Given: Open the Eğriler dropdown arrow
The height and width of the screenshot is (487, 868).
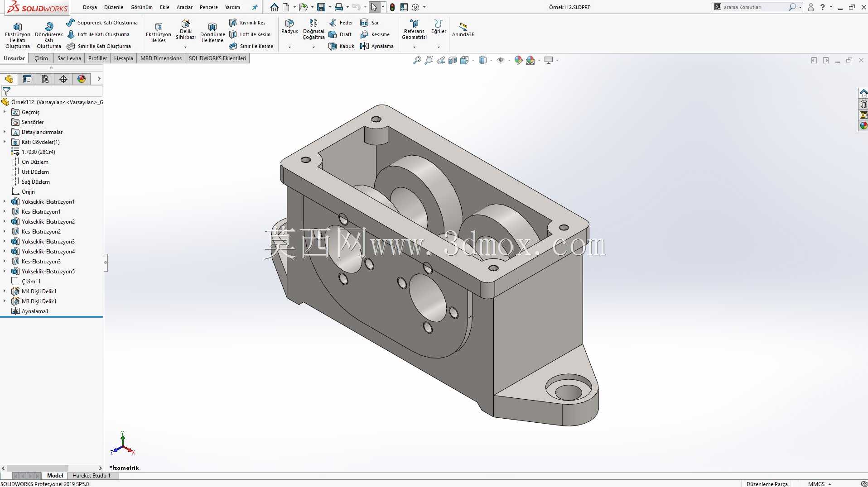Looking at the screenshot, I should [439, 47].
